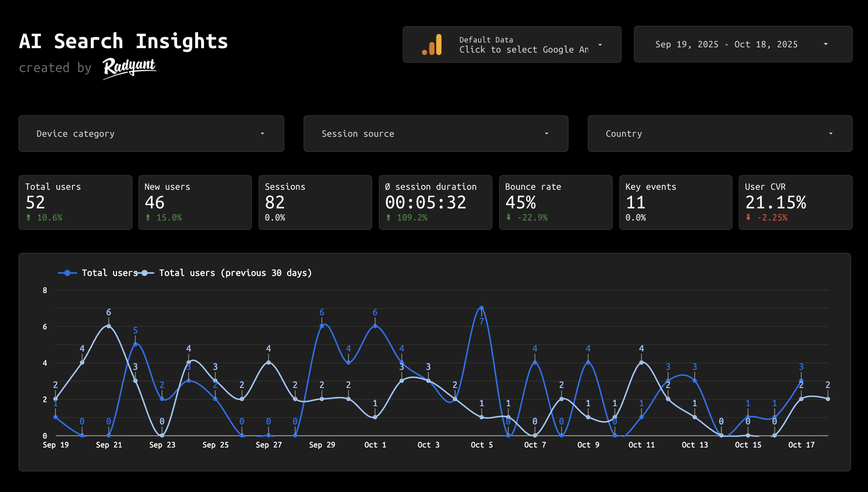The width and height of the screenshot is (868, 492).
Task: Expand the Device category filter
Action: click(151, 134)
